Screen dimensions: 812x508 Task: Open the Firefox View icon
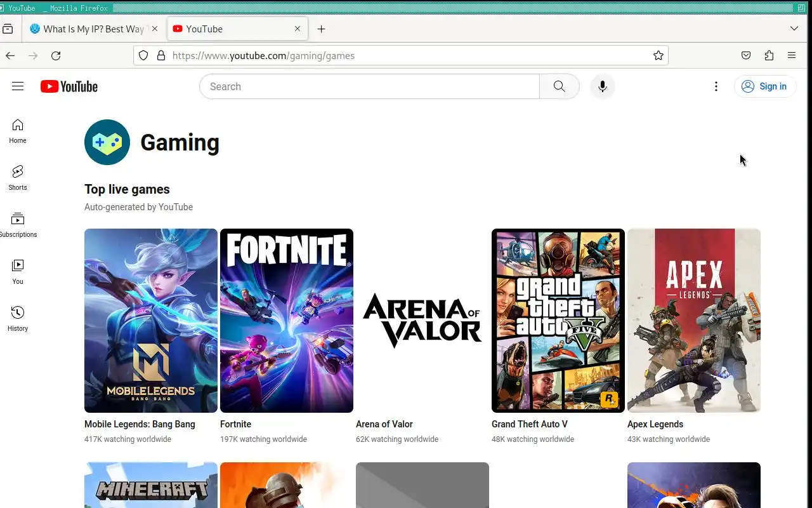pyautogui.click(x=8, y=29)
